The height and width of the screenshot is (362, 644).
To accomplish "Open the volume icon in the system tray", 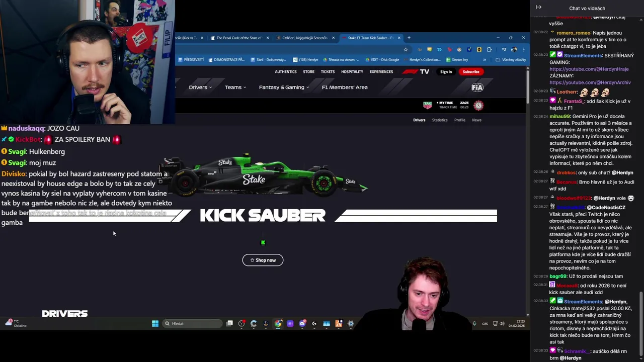I will pos(502,323).
